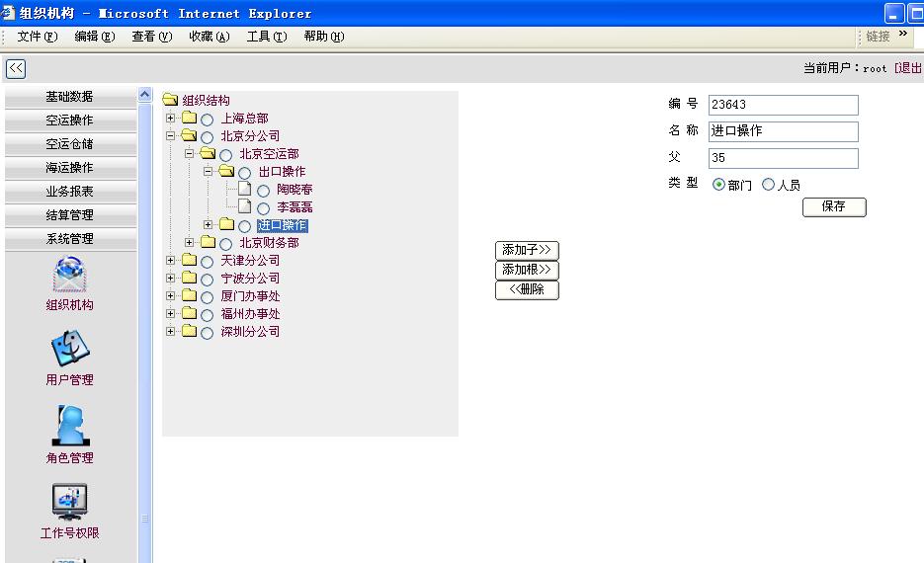Viewport: 924px width, 563px height.
Task: Click the 退出 logout link
Action: pyautogui.click(x=910, y=68)
